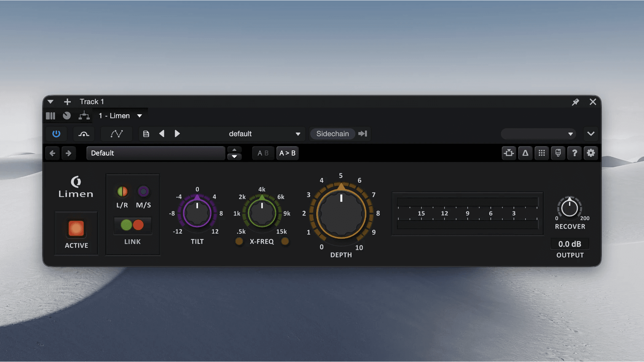This screenshot has height=362, width=644.
Task: Click the 'Default' preset name field
Action: [156, 153]
